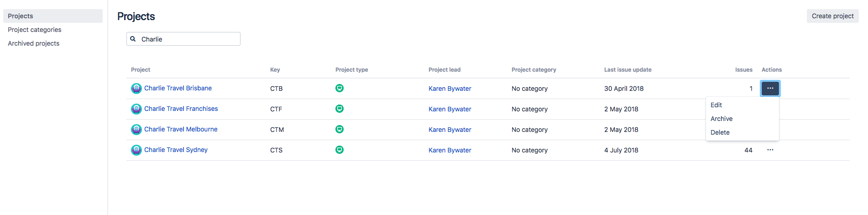Select Delete from the actions menu
Image resolution: width=868 pixels, height=215 pixels.
tap(720, 132)
